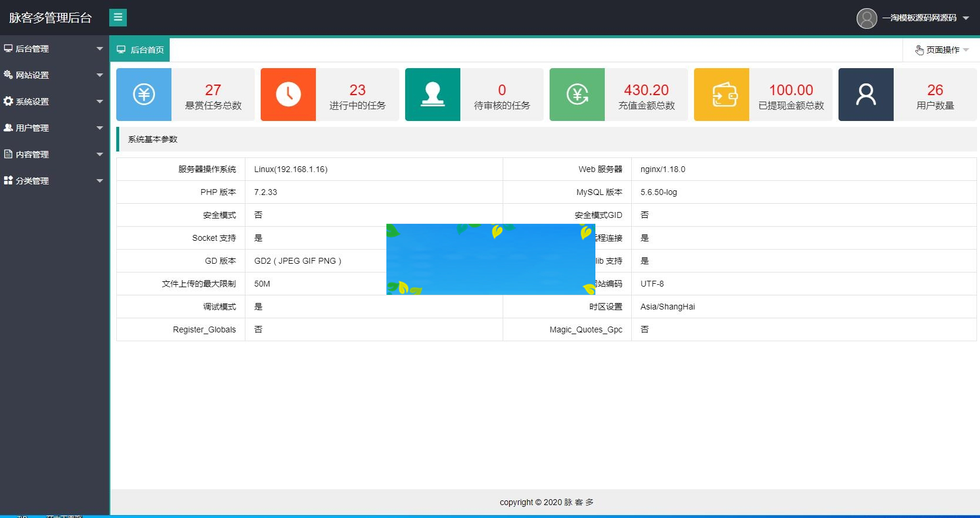Expand the 后台管理 sidebar menu
This screenshot has height=518, width=980.
point(53,49)
